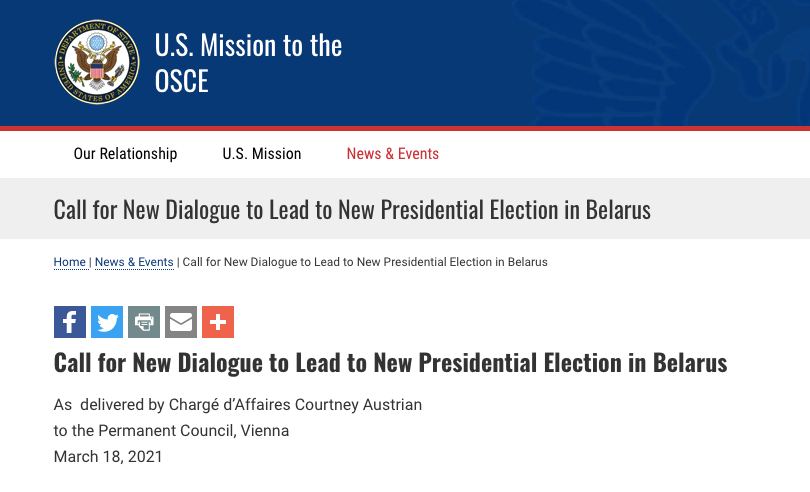
Task: Click the bold article headline
Action: coord(390,362)
